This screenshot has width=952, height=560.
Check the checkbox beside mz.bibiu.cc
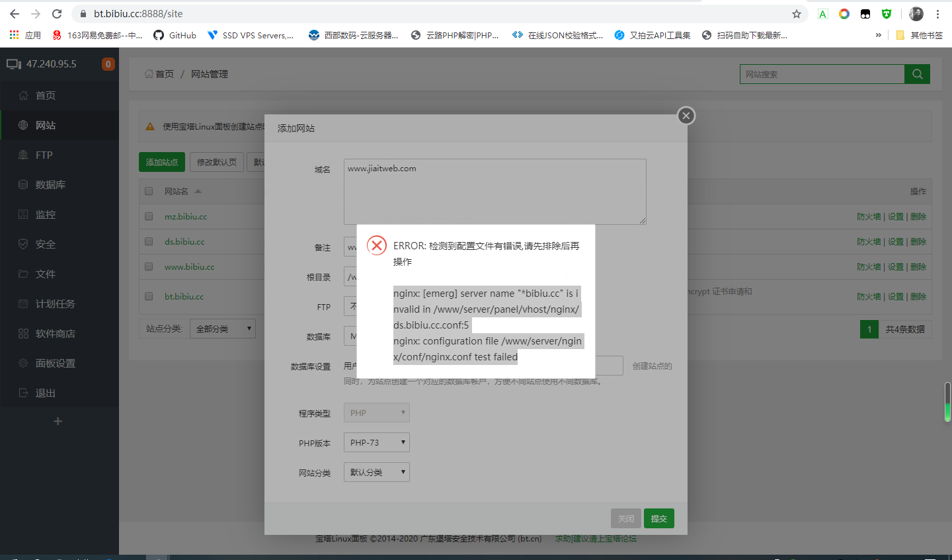[148, 216]
